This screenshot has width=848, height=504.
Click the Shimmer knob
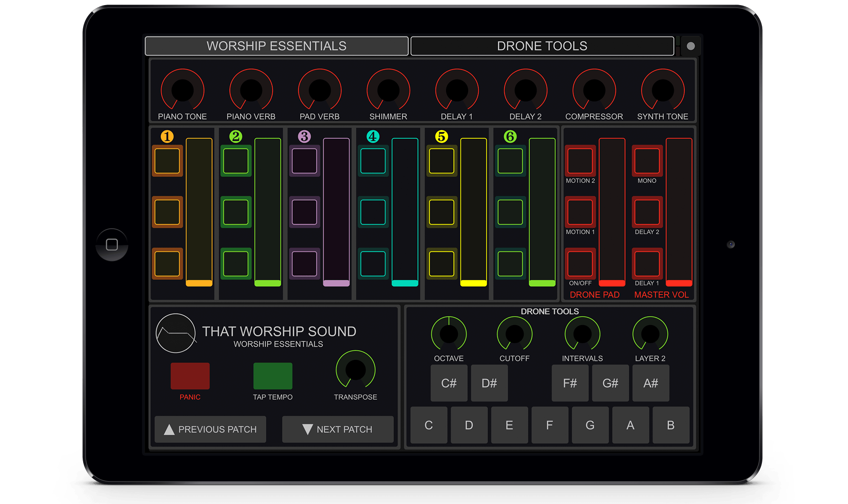point(388,90)
